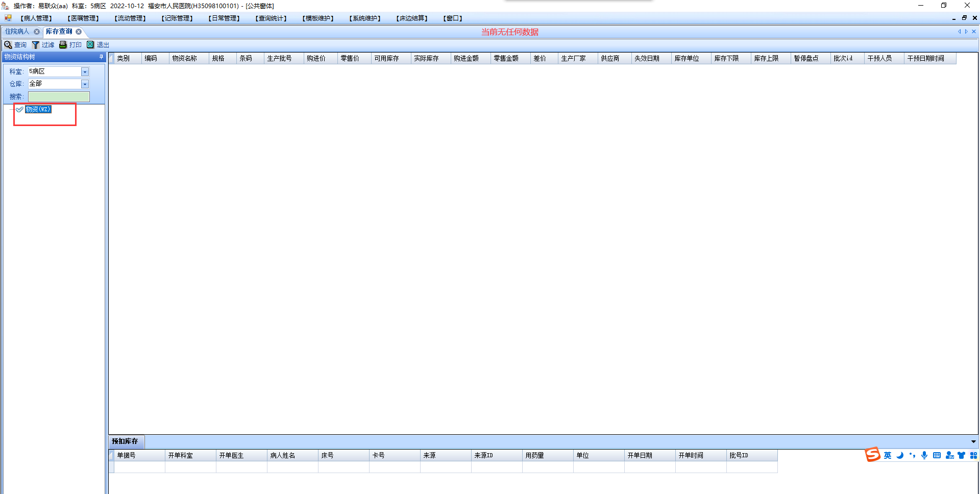
Task: Click the microphone voice input icon
Action: pyautogui.click(x=924, y=455)
